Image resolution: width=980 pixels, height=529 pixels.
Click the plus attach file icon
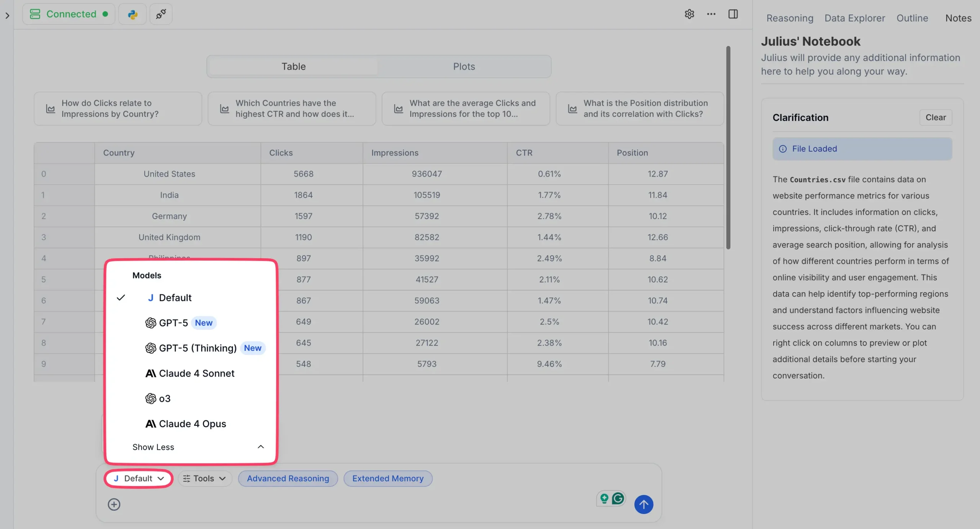point(114,504)
